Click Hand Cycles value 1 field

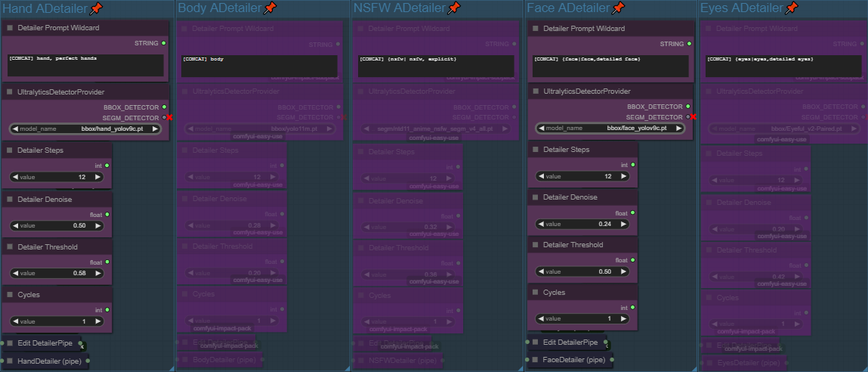tap(57, 321)
